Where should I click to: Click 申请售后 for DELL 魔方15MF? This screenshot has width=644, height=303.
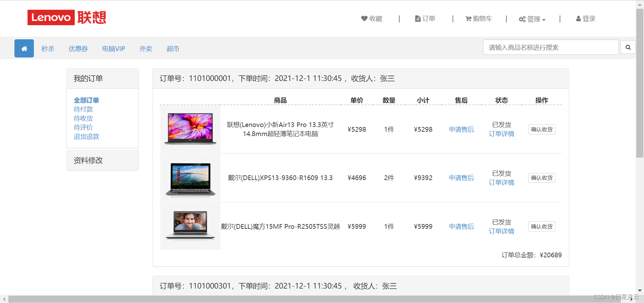461,226
